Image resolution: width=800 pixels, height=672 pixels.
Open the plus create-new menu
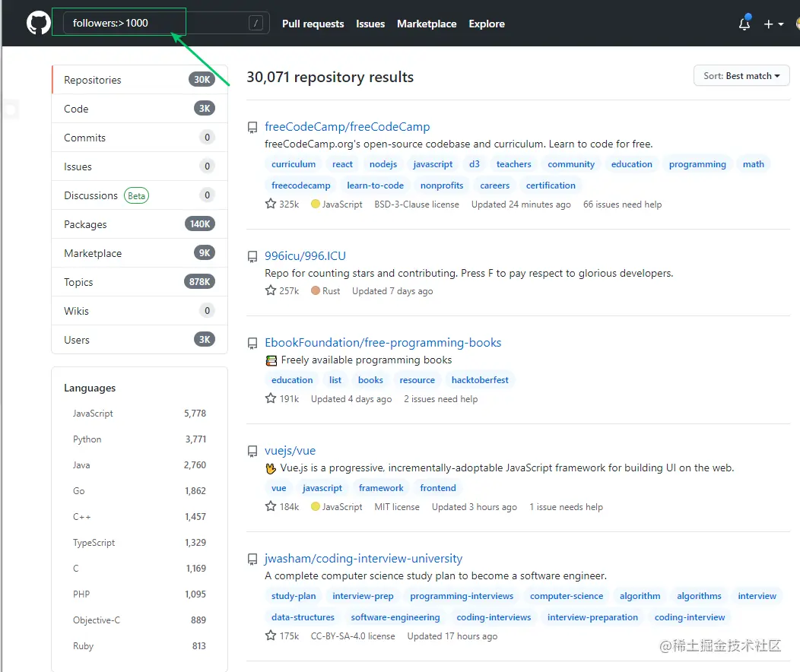coord(773,24)
